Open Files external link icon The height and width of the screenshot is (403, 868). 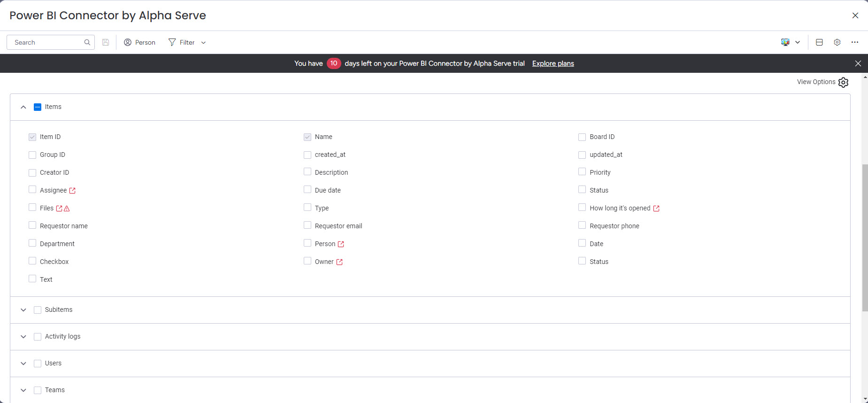coord(59,209)
